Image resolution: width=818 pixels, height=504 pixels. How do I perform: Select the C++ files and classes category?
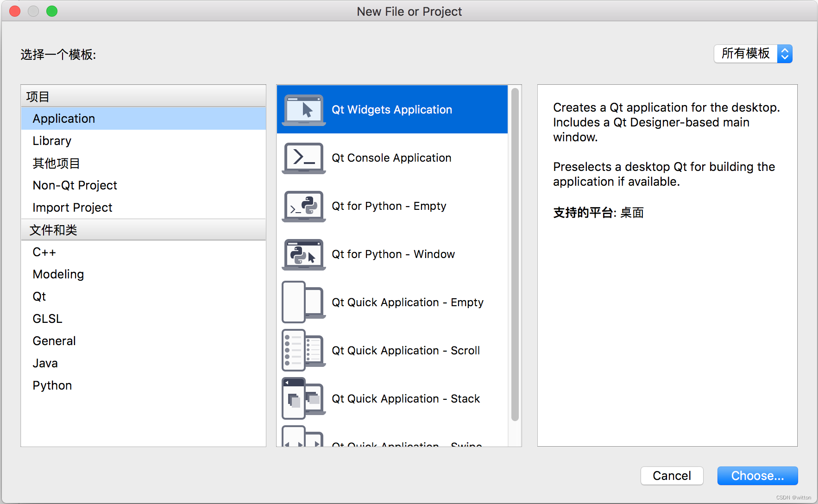tap(44, 252)
